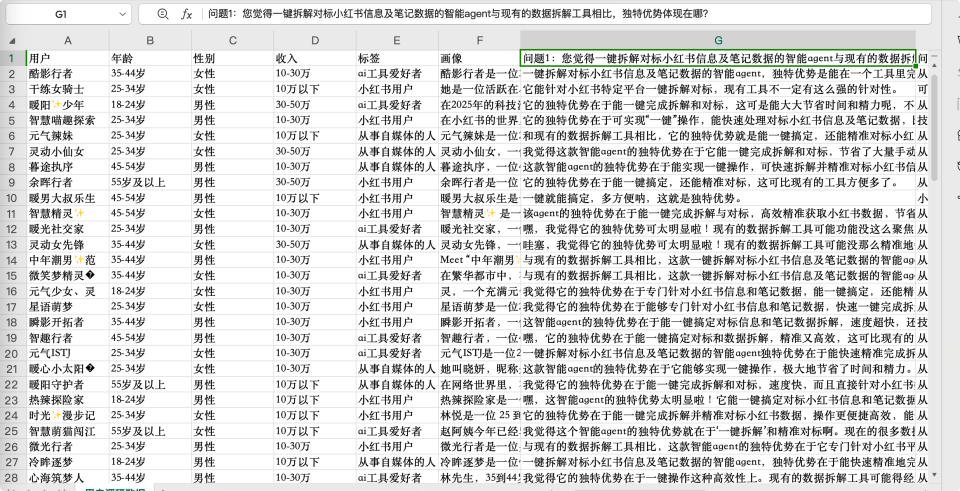The height and width of the screenshot is (491, 960).
Task: Select the 年龄 header cell
Action: pyautogui.click(x=151, y=58)
